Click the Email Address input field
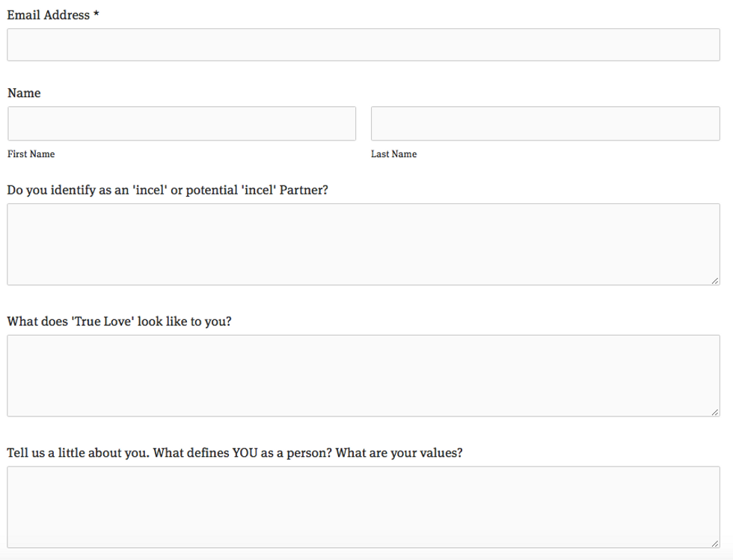Screen dimensions: 733x560 (364, 45)
